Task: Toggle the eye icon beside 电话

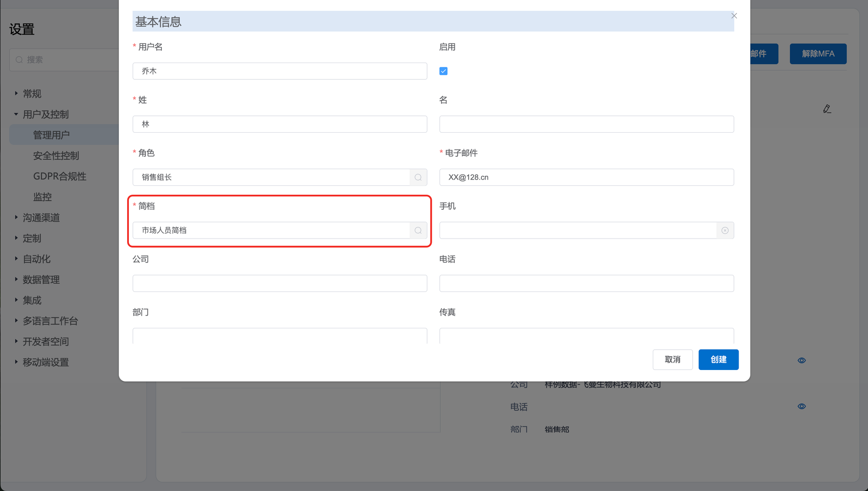Action: (802, 406)
